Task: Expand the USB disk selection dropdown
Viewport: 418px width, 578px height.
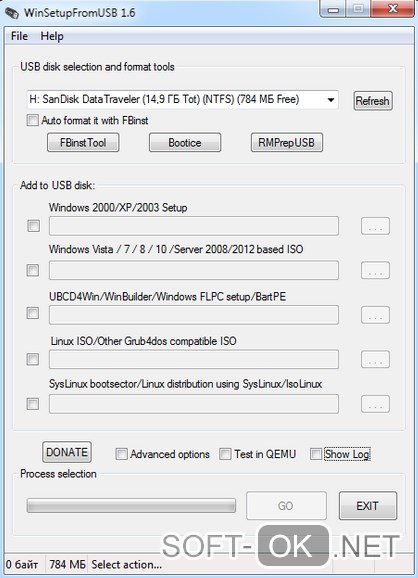Action: [x=331, y=100]
